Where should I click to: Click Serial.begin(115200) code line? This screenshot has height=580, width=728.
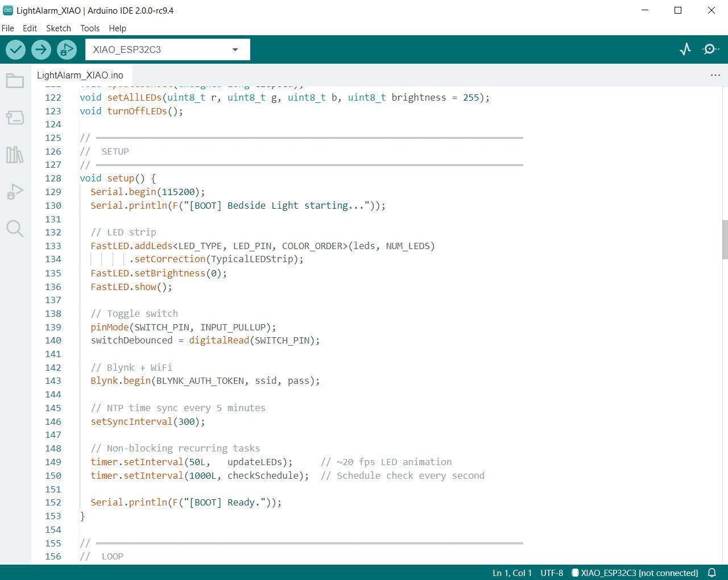(148, 192)
